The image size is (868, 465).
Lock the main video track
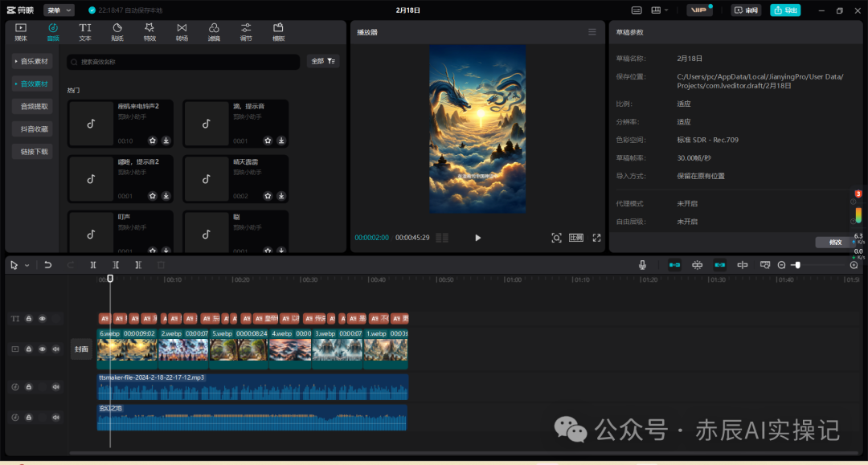[29, 349]
